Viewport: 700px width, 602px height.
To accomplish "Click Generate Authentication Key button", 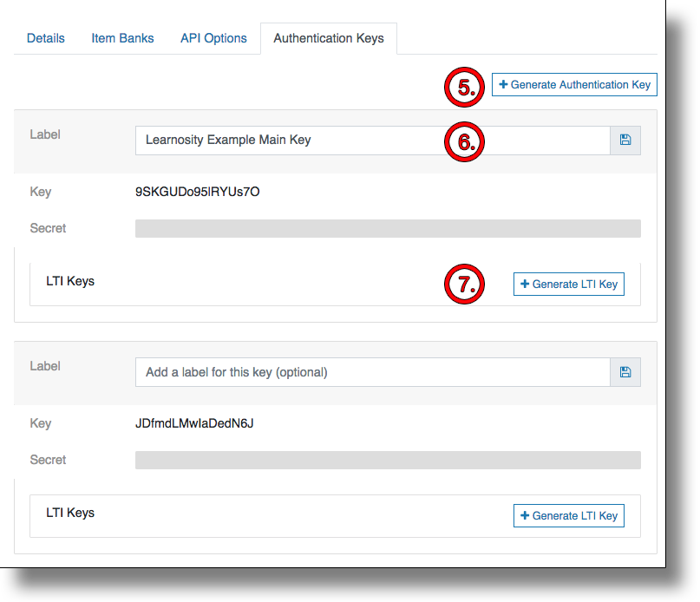I will point(574,84).
